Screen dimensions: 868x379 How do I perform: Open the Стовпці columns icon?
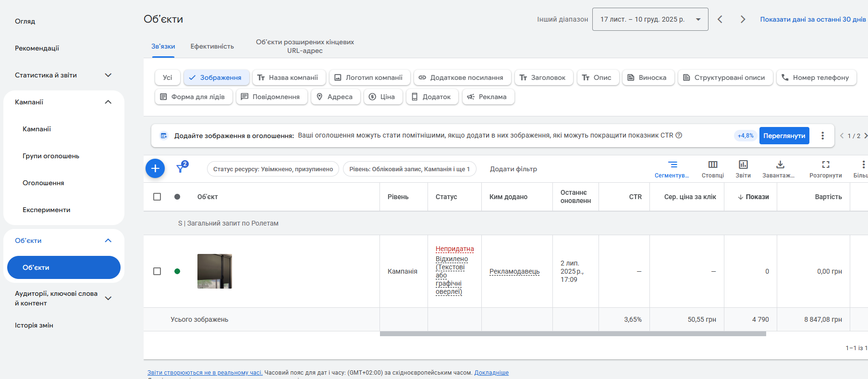coord(713,165)
